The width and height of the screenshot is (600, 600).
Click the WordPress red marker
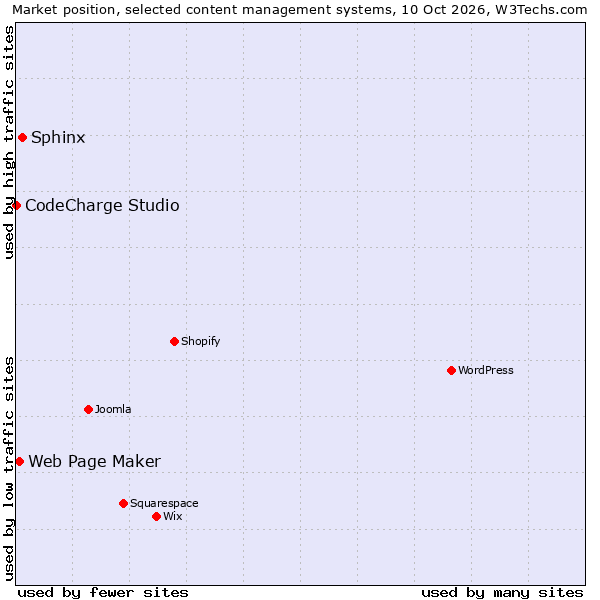click(x=452, y=370)
